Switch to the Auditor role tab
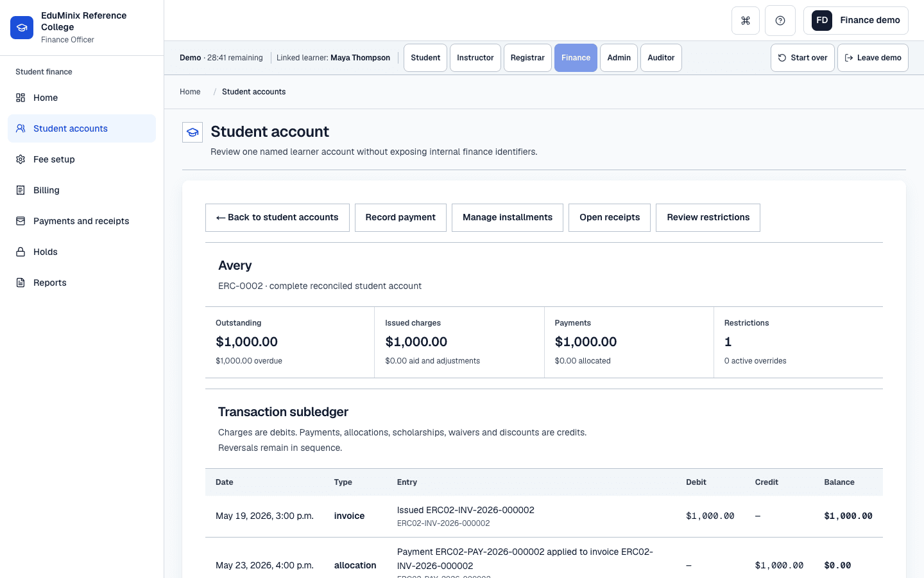Viewport: 924px width, 578px height. pyautogui.click(x=661, y=58)
